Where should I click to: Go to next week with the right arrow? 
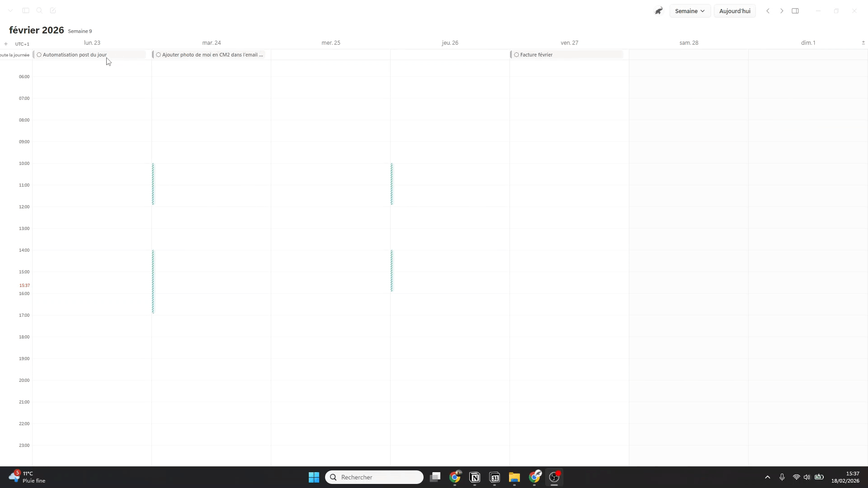tap(782, 10)
